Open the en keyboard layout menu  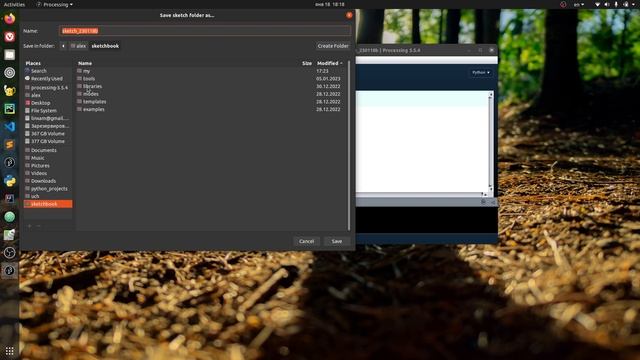[579, 4]
